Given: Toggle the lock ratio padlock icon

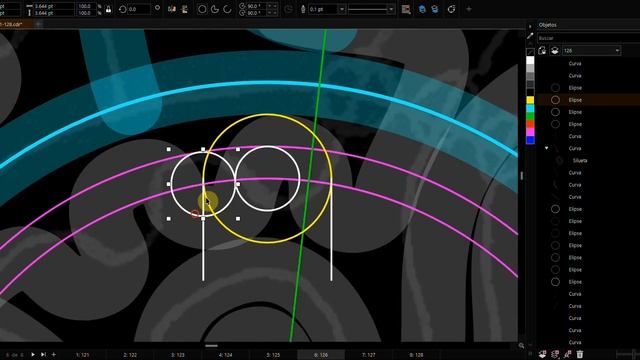Looking at the screenshot, I should pyautogui.click(x=109, y=9).
